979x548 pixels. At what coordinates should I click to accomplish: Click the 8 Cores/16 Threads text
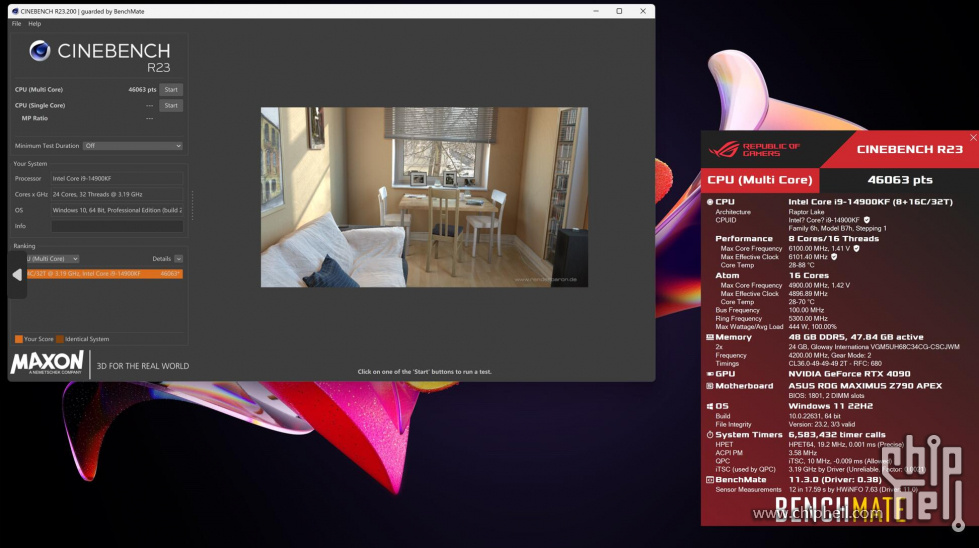click(834, 238)
